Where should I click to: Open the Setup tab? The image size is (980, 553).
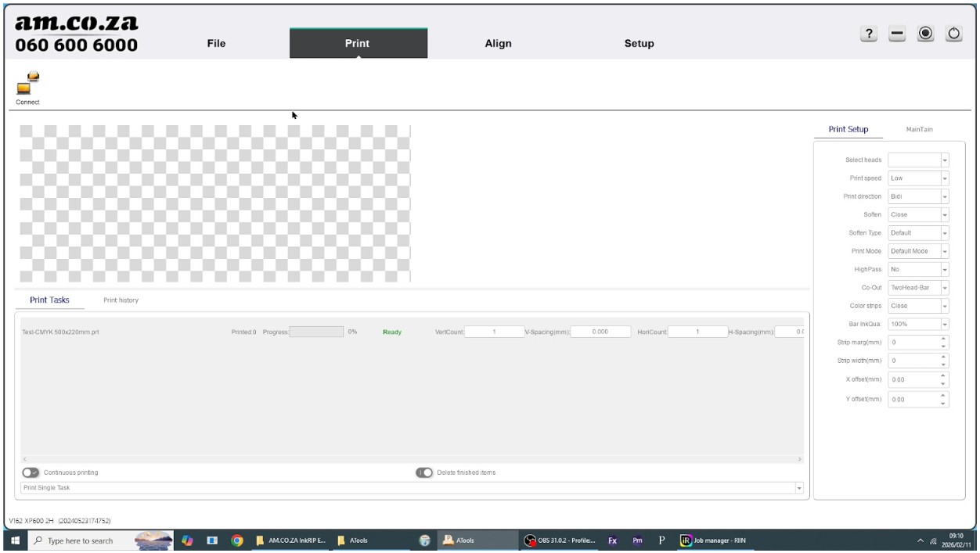pyautogui.click(x=639, y=44)
